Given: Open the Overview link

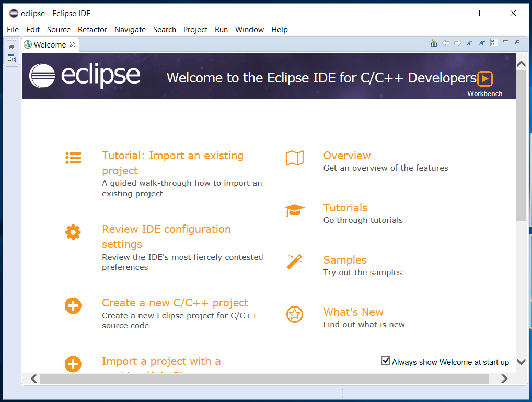Looking at the screenshot, I should point(347,156).
